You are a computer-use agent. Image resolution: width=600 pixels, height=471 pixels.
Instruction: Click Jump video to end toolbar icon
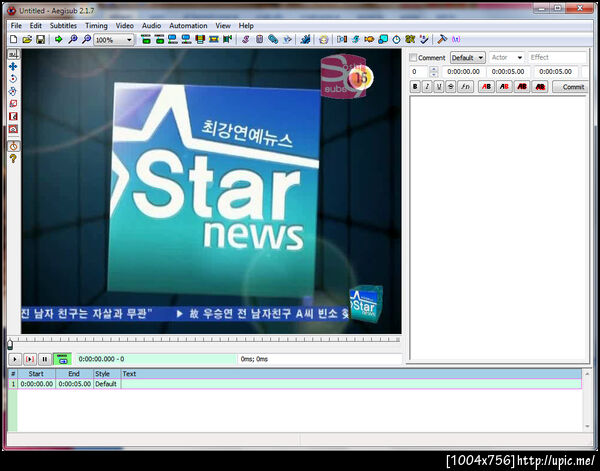(x=160, y=39)
